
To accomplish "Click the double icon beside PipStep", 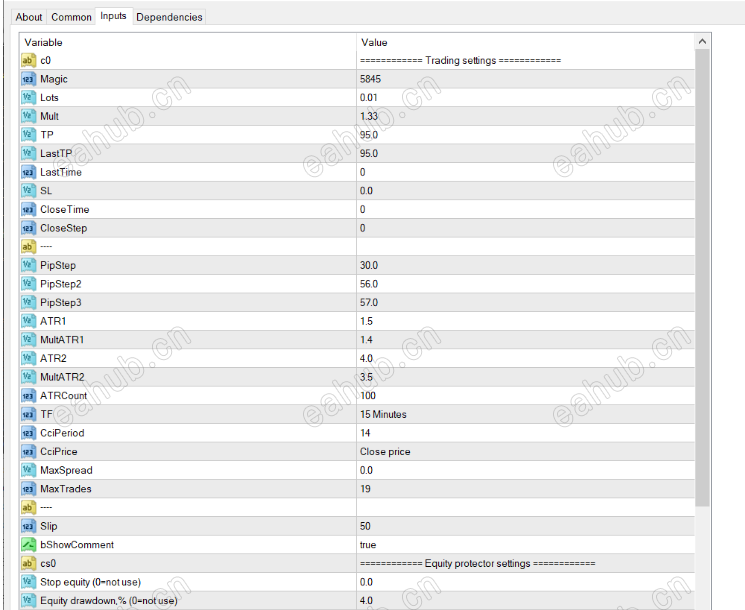I will tap(28, 265).
